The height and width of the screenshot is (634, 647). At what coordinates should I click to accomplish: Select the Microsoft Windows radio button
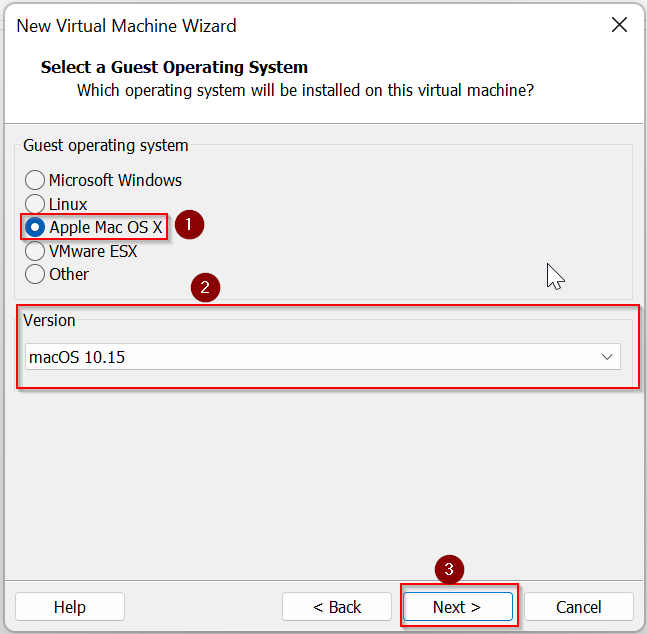pyautogui.click(x=36, y=181)
